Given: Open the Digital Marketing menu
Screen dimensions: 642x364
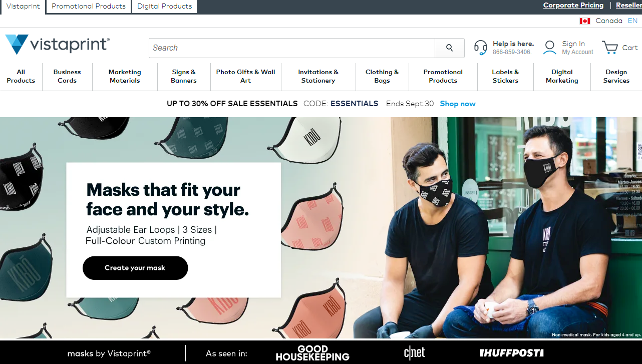Looking at the screenshot, I should coord(562,76).
